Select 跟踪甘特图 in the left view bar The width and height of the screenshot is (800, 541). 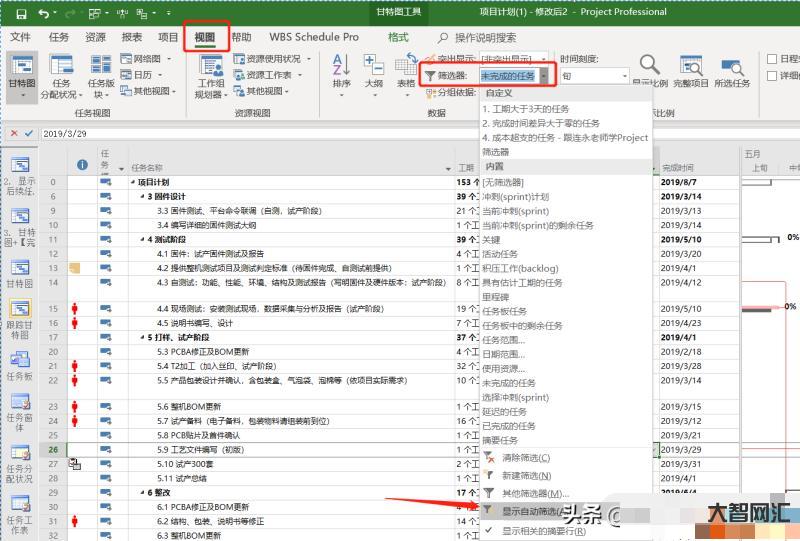pos(20,319)
